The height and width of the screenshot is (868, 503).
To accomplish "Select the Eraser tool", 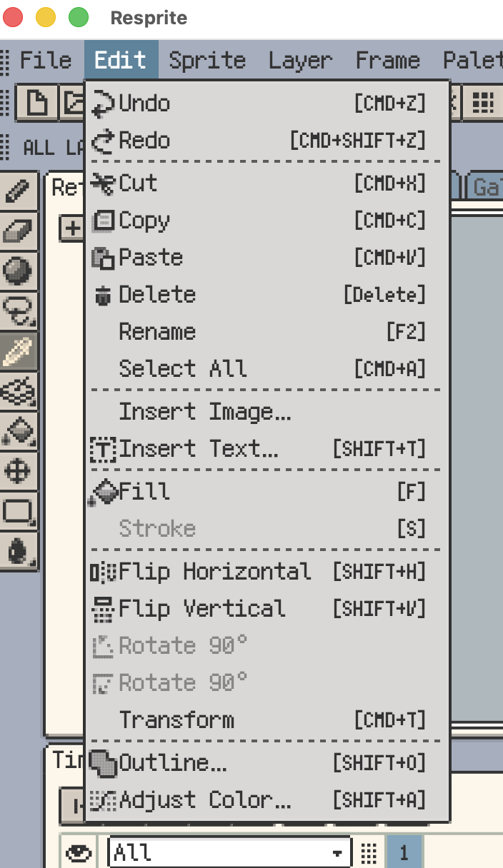I will [x=18, y=231].
